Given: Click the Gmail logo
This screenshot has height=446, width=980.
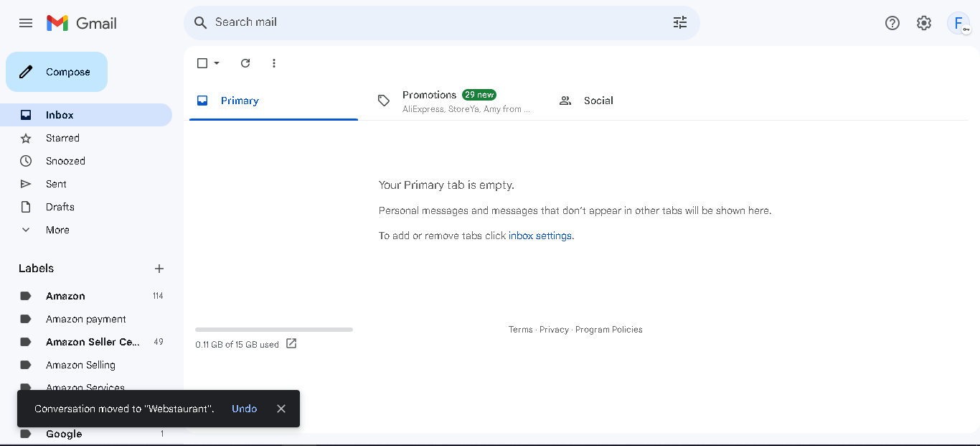Looking at the screenshot, I should (82, 23).
